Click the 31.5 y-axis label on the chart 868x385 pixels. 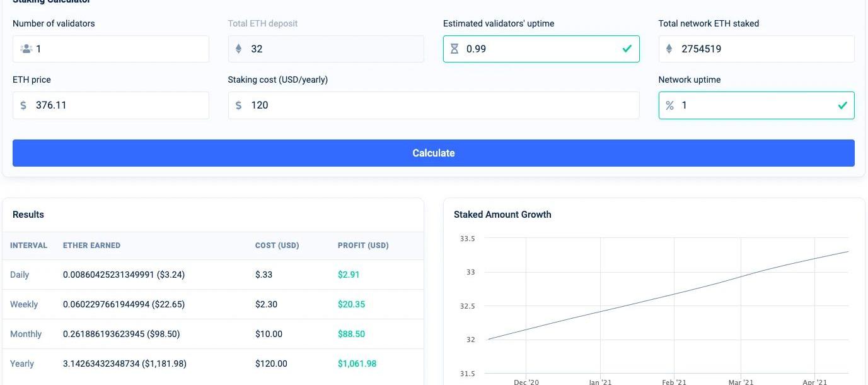467,374
